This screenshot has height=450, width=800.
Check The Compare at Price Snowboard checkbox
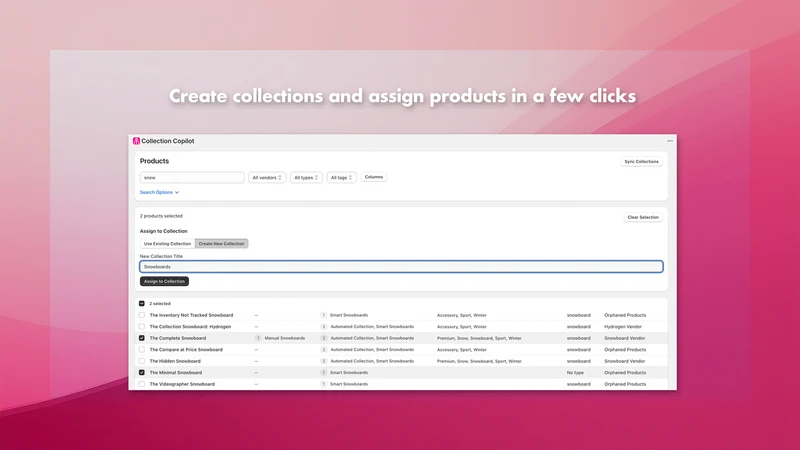(x=142, y=349)
